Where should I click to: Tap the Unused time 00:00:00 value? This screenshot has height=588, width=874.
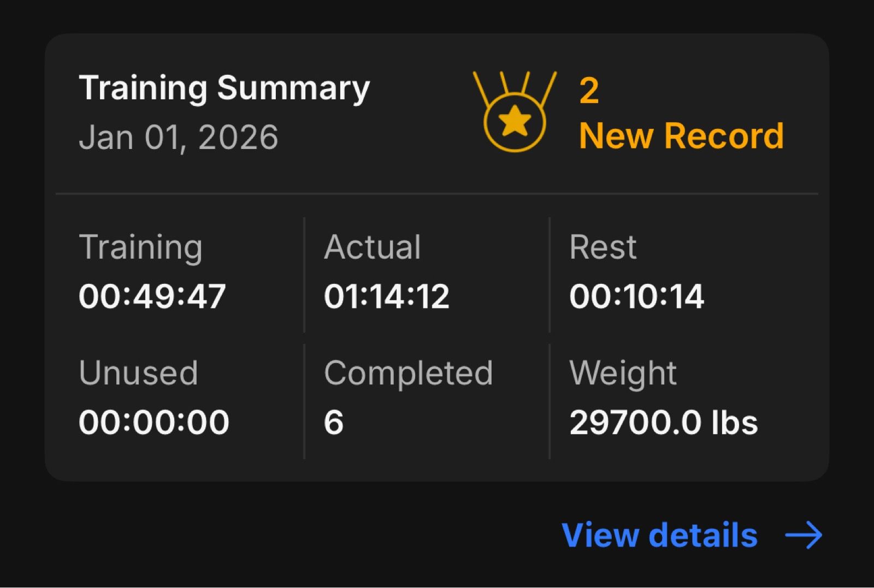click(153, 423)
